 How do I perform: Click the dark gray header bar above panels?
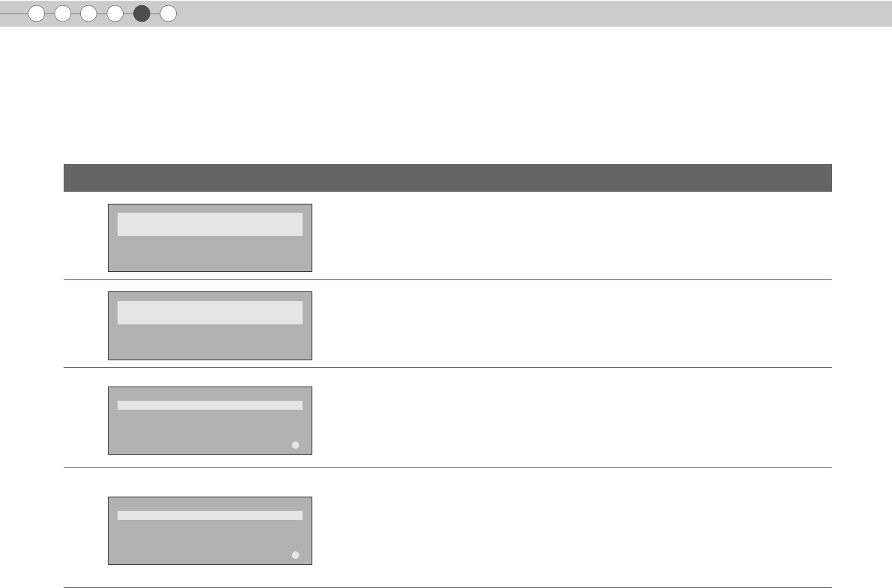(448, 178)
